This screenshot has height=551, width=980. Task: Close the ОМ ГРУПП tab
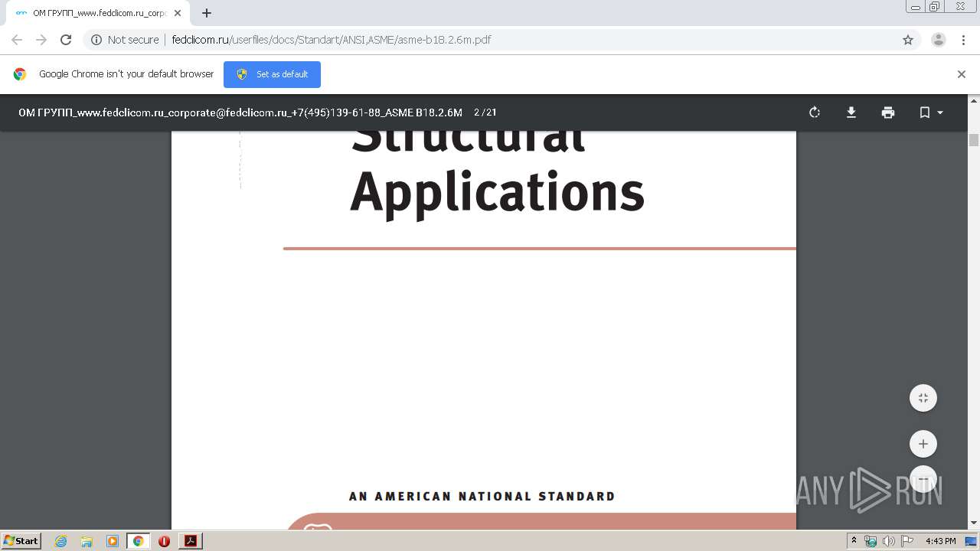(x=177, y=13)
